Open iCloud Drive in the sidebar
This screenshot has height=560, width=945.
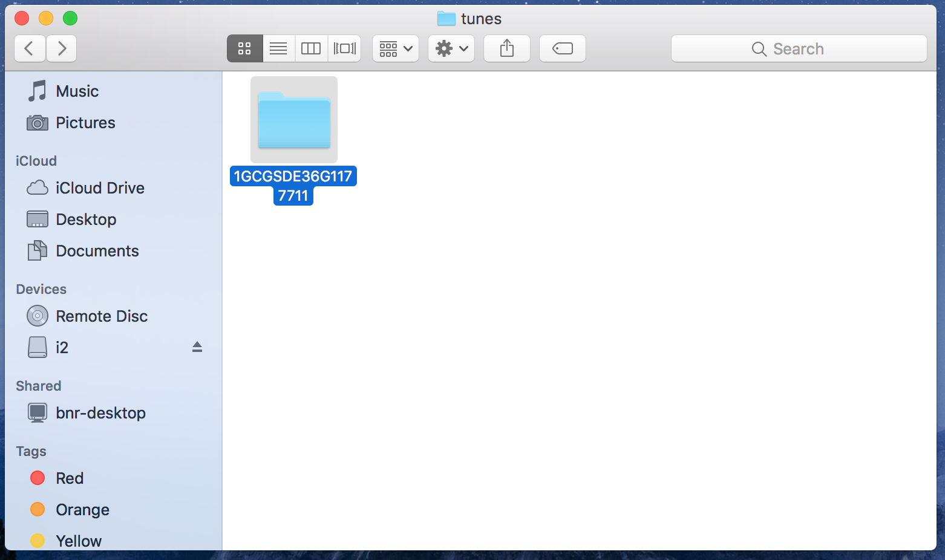(x=113, y=188)
